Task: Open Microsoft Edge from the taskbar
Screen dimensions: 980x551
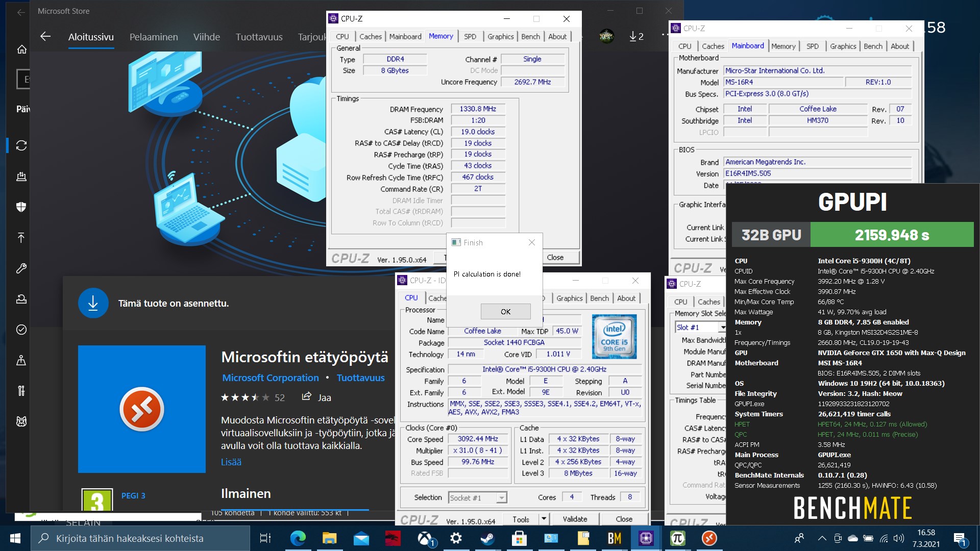Action: (298, 538)
